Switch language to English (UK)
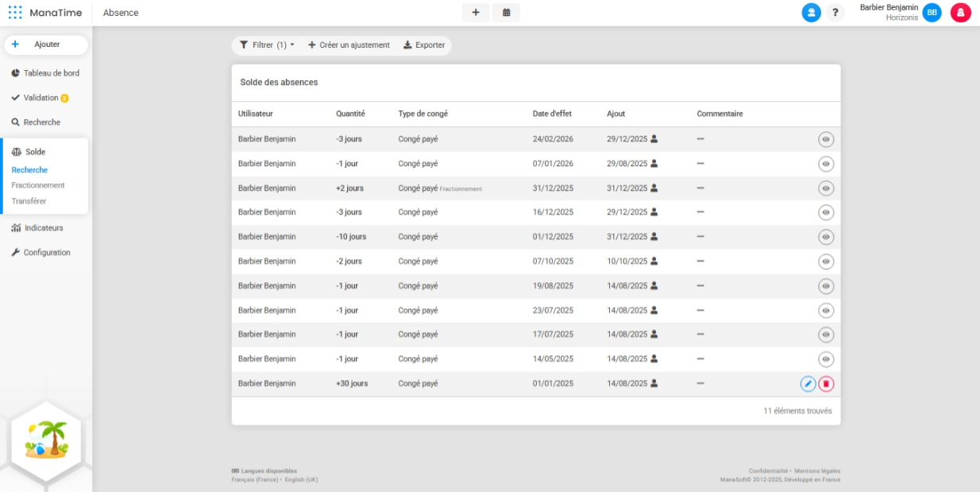Screen dimensions: 980x492 click(x=301, y=479)
